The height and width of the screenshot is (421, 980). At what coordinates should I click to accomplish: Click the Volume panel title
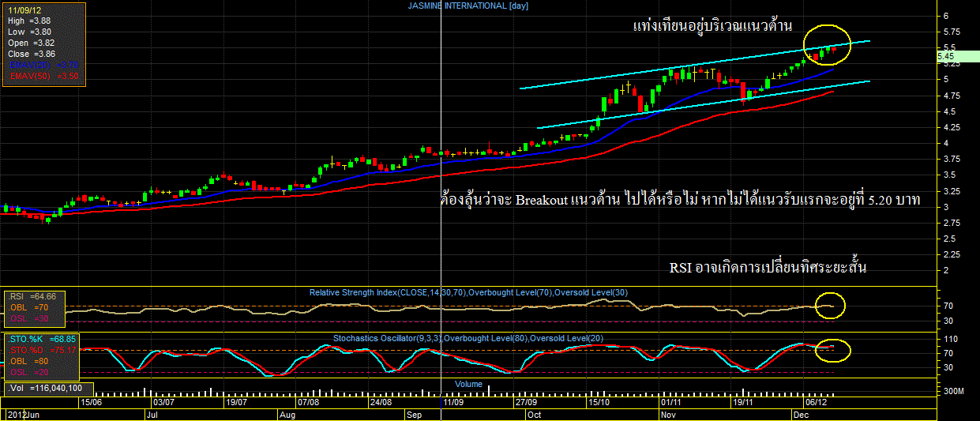tap(468, 385)
